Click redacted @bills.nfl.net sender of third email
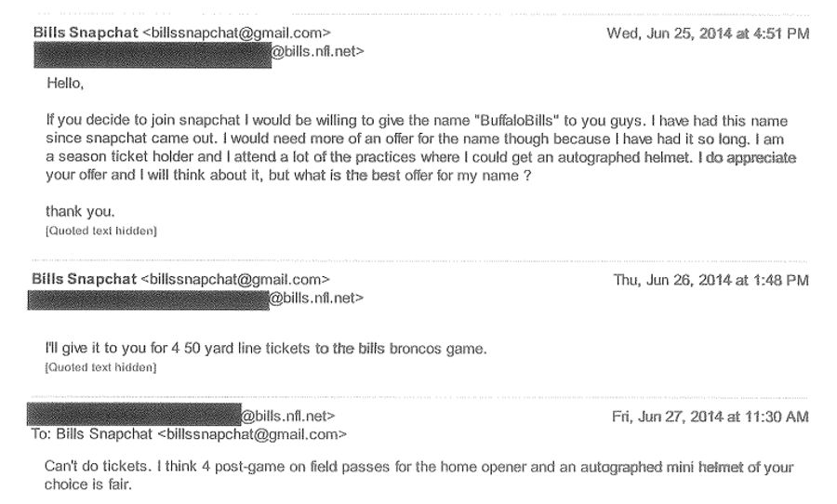The height and width of the screenshot is (504, 837). point(181,415)
